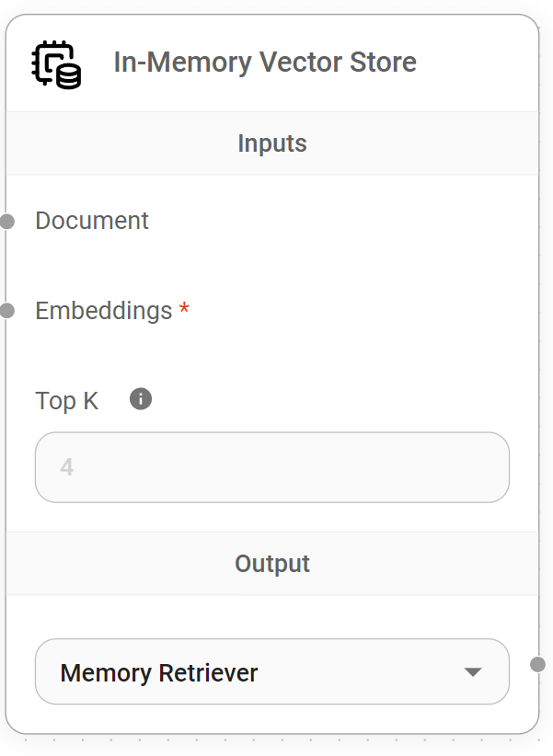The width and height of the screenshot is (553, 756).
Task: Click the placeholder 4 in Top K box
Action: tap(67, 467)
